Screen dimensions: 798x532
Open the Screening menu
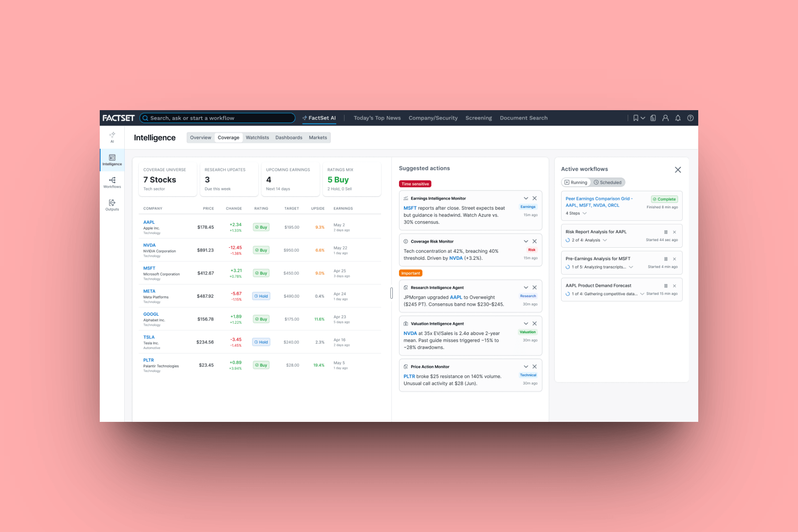pyautogui.click(x=478, y=118)
